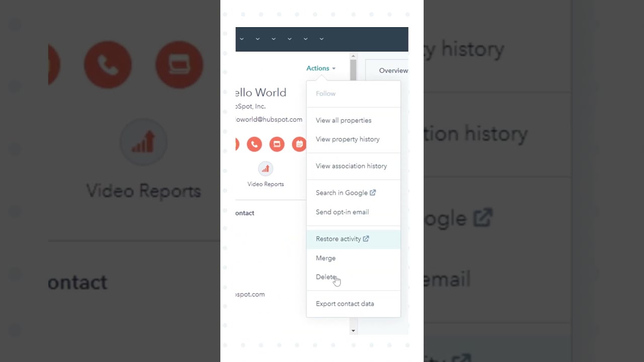This screenshot has width=644, height=362.
Task: Click the orange screen-shaped task icon
Action: tap(277, 144)
